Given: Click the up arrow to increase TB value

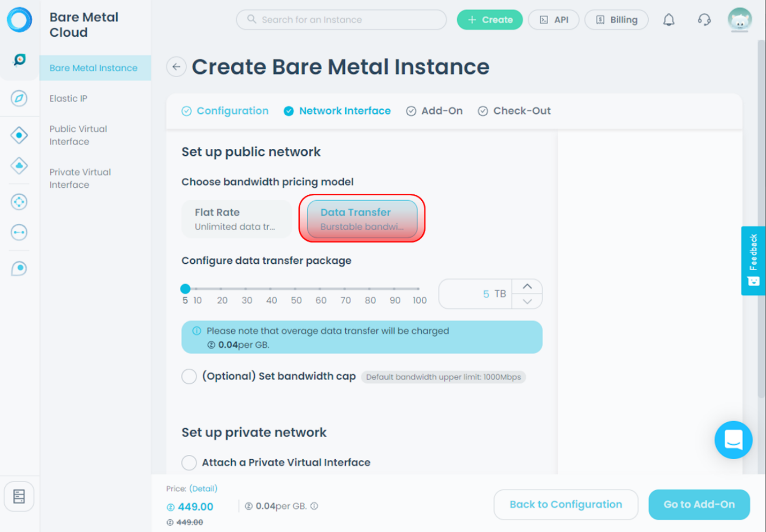Looking at the screenshot, I should coord(527,286).
